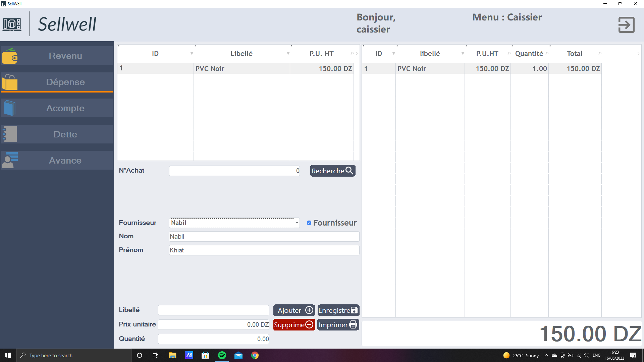Open Cortana from the taskbar
Image resolution: width=644 pixels, height=362 pixels.
coord(140,355)
